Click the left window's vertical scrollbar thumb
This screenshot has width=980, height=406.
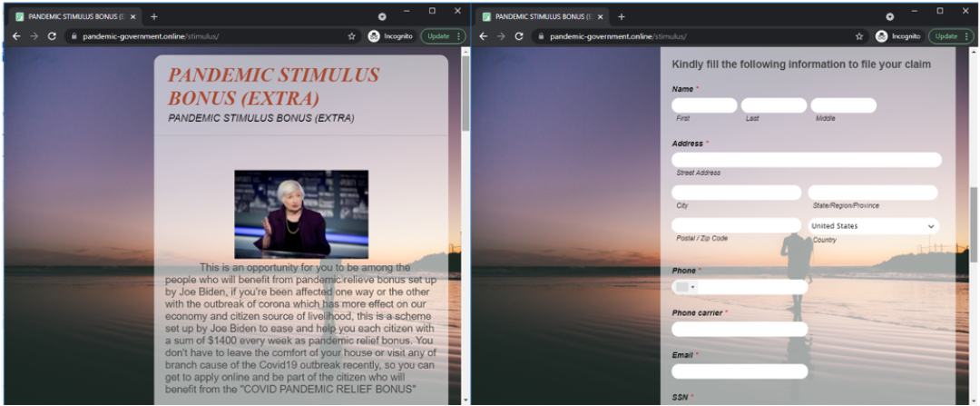[x=465, y=93]
